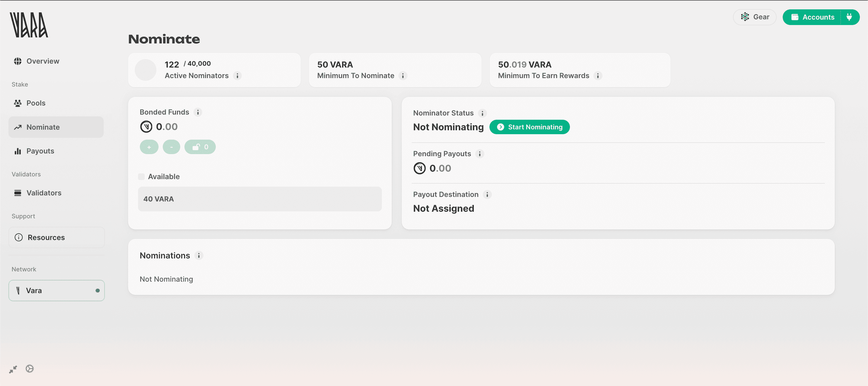
Task: Open the Vara network selector
Action: (x=56, y=290)
